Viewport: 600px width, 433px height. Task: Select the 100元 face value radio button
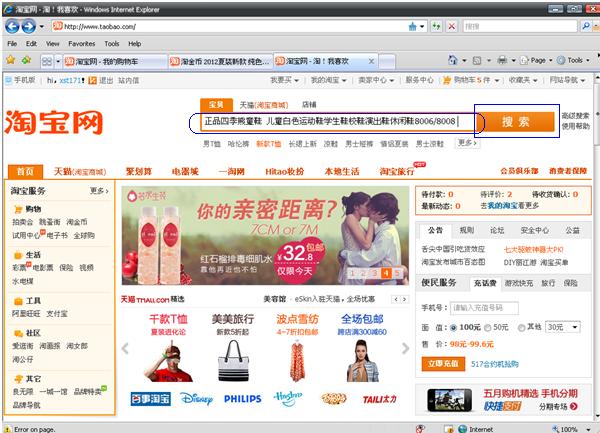point(453,328)
